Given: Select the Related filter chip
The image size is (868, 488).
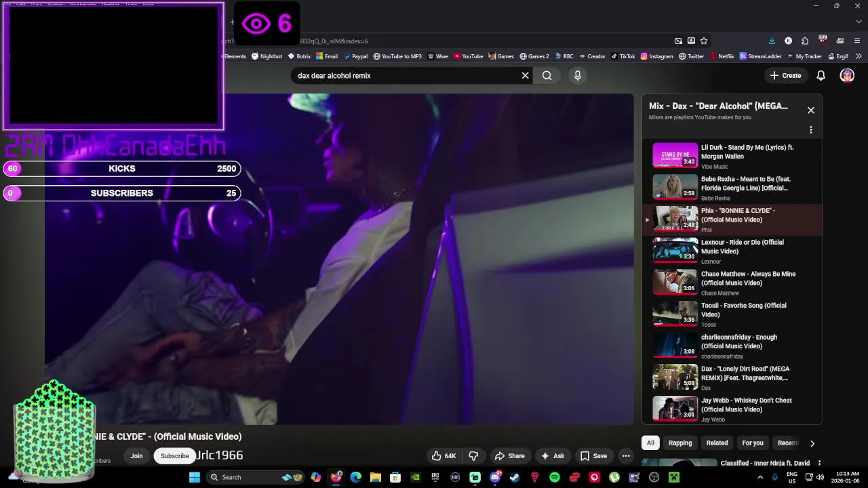Looking at the screenshot, I should [x=717, y=443].
